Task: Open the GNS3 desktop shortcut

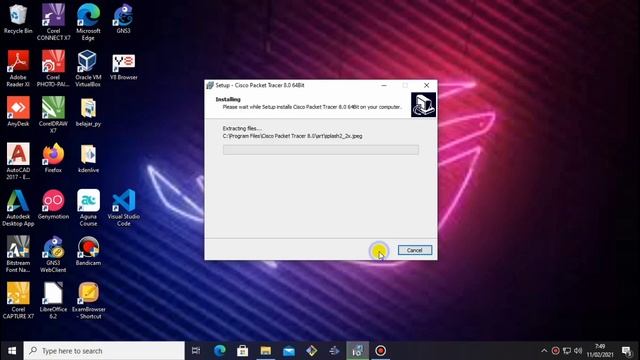Action: point(123,20)
